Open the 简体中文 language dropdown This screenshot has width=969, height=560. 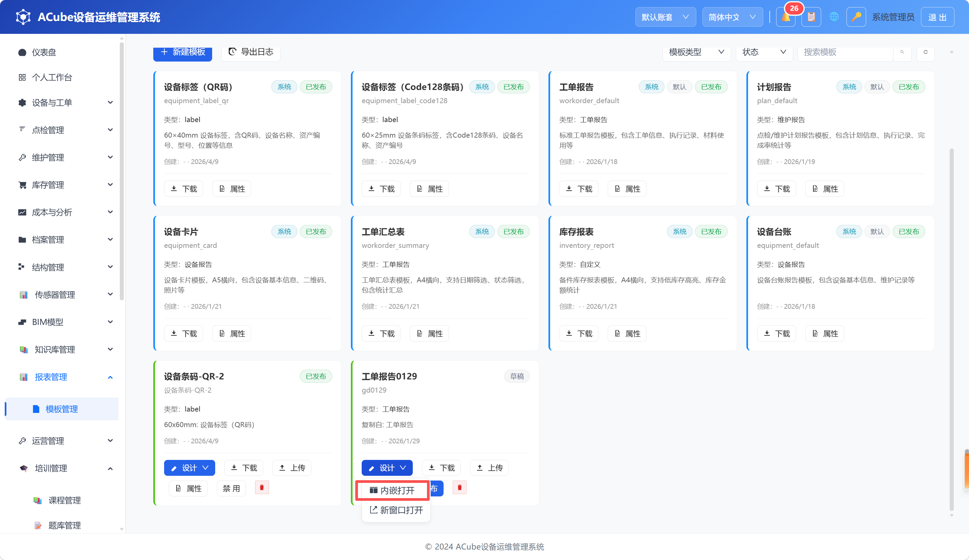[733, 17]
